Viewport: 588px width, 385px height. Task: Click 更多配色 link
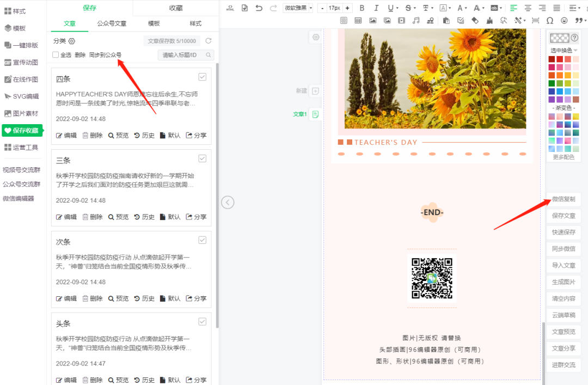563,157
